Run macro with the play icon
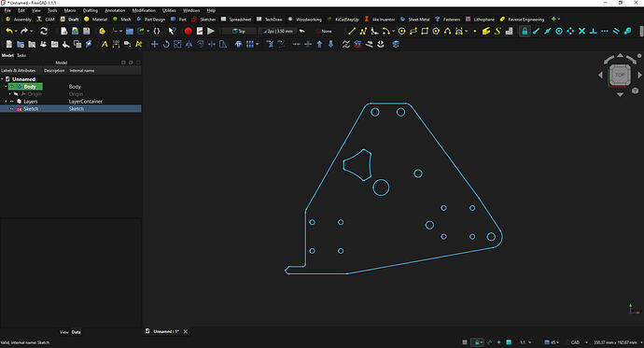The height and width of the screenshot is (348, 644). tap(211, 31)
